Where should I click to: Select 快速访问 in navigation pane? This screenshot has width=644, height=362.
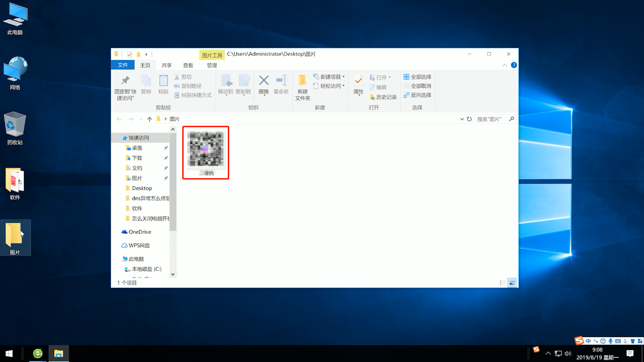[139, 138]
